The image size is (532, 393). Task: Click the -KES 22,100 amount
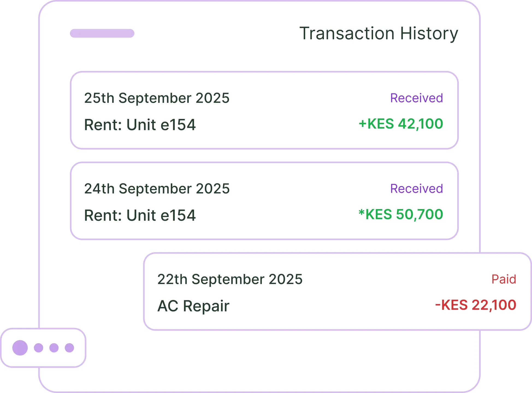coord(475,305)
